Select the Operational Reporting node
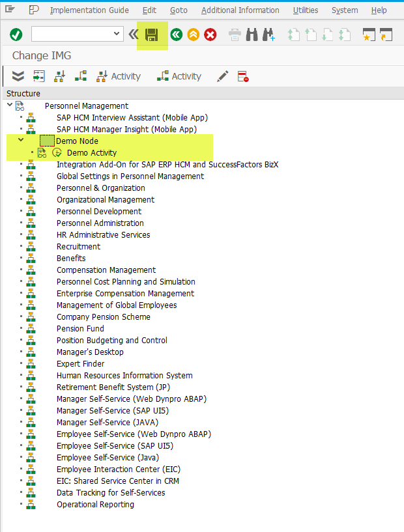Screen dimensions: 404x532 [95, 504]
